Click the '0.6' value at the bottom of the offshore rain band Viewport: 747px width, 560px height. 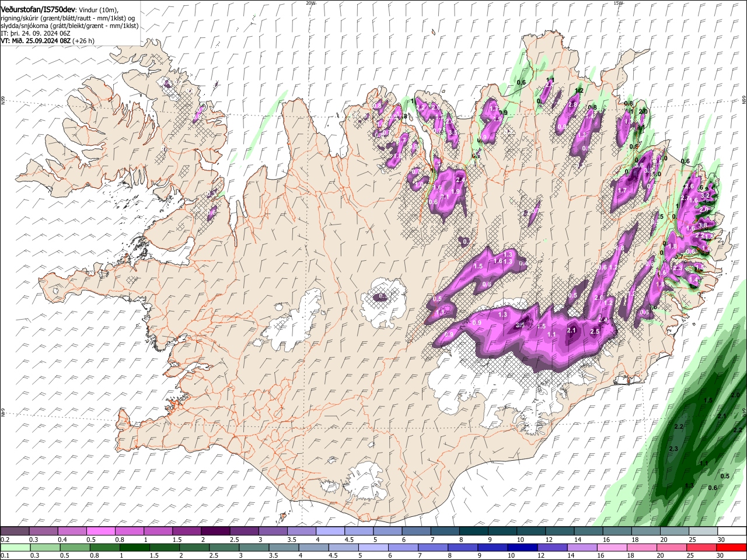pyautogui.click(x=712, y=488)
